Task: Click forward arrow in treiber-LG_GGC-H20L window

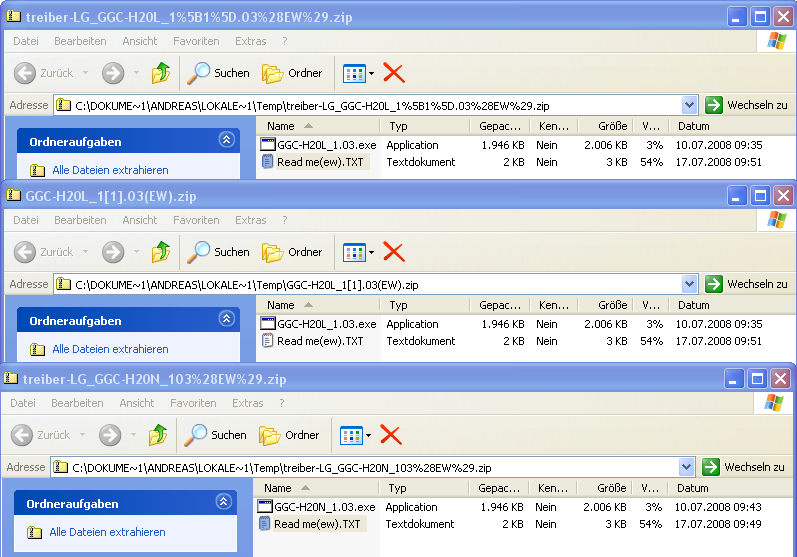Action: [x=113, y=73]
